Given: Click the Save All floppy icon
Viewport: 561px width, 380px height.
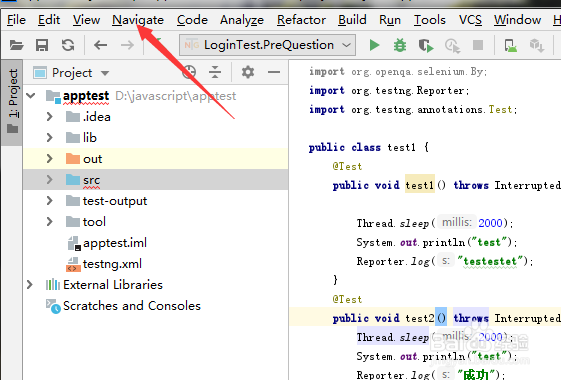Looking at the screenshot, I should coord(42,45).
